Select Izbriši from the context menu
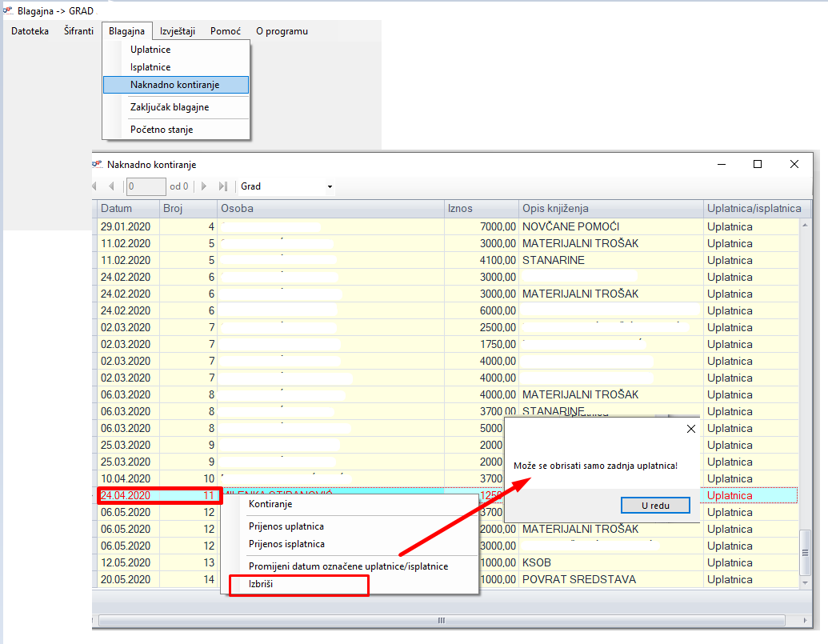The image size is (828, 644). click(263, 584)
